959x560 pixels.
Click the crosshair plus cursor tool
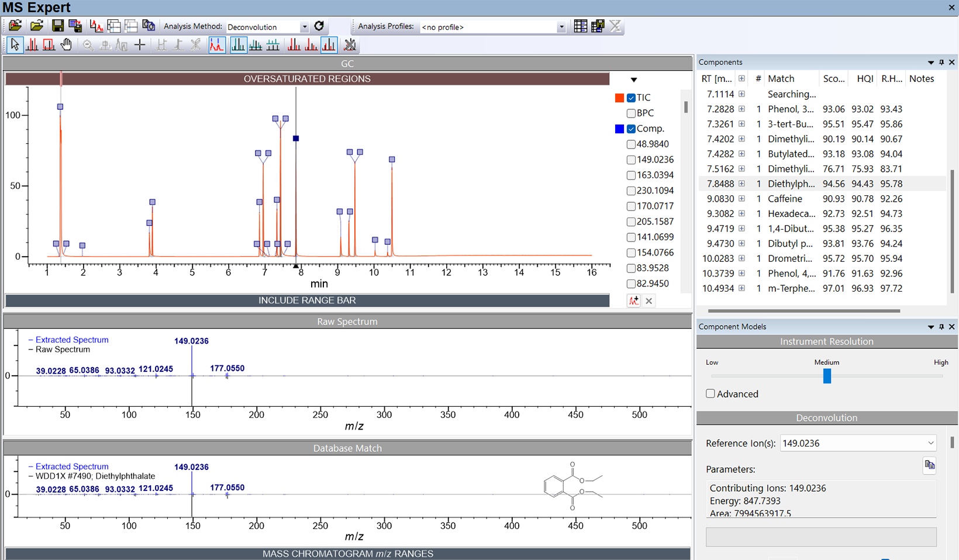point(140,45)
